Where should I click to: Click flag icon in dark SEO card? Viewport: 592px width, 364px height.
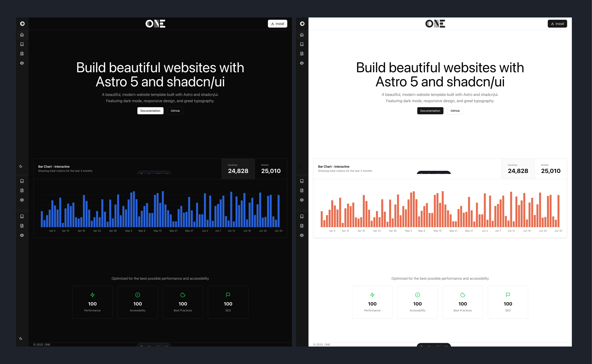(x=228, y=295)
